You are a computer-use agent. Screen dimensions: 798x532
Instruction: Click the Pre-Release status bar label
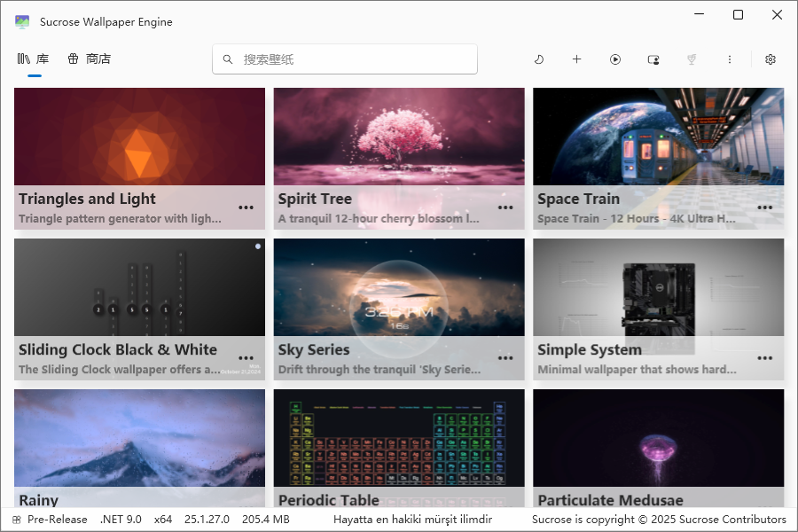(57, 520)
